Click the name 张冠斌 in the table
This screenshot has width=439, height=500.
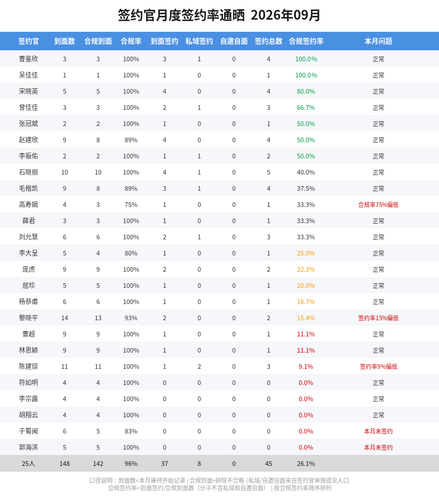pyautogui.click(x=28, y=124)
